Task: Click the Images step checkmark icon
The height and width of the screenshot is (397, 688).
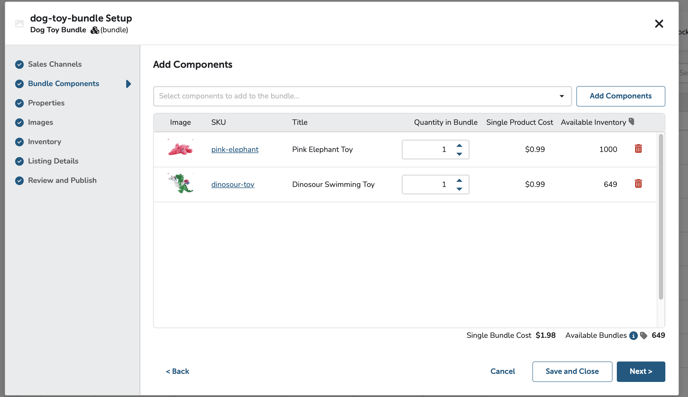Action: pyautogui.click(x=19, y=122)
